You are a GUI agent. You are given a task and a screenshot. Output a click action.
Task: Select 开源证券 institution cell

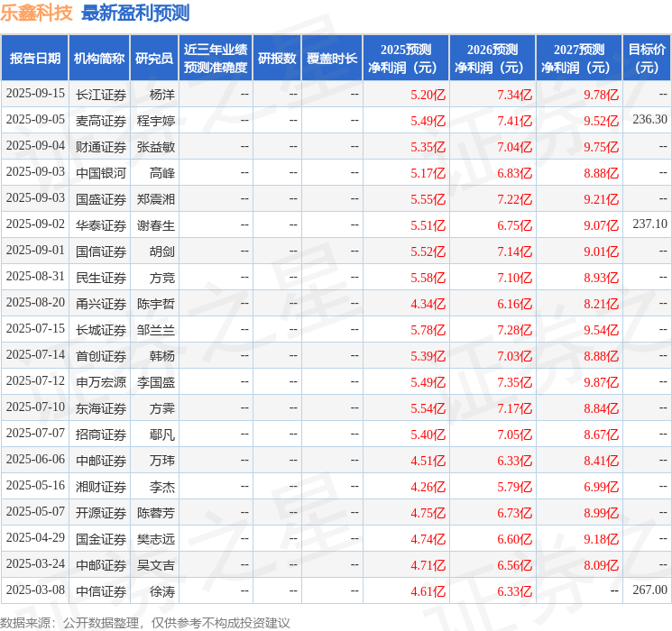(101, 513)
